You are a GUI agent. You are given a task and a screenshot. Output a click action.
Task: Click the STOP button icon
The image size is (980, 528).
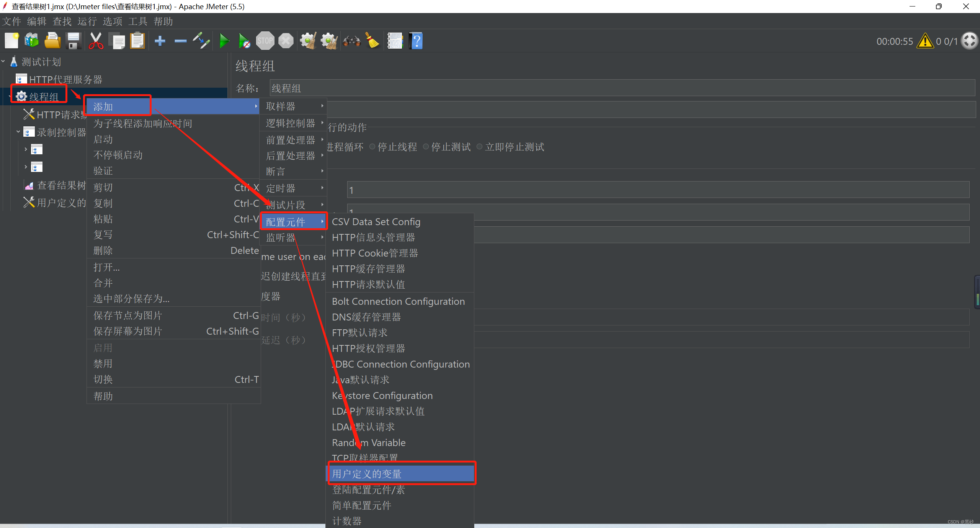(265, 41)
